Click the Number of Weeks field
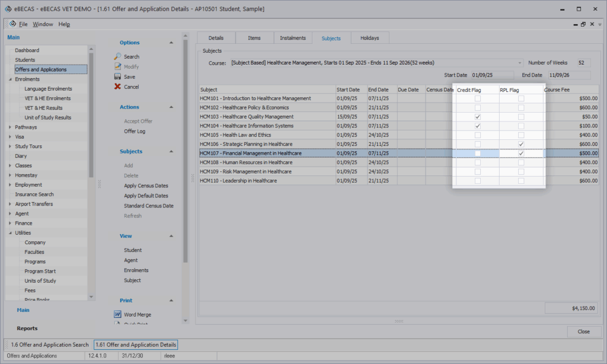The height and width of the screenshot is (364, 607). (584, 63)
